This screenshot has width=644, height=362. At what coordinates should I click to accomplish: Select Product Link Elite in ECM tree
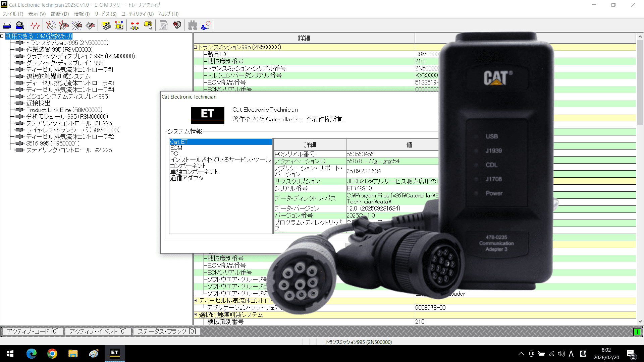[x=64, y=110]
